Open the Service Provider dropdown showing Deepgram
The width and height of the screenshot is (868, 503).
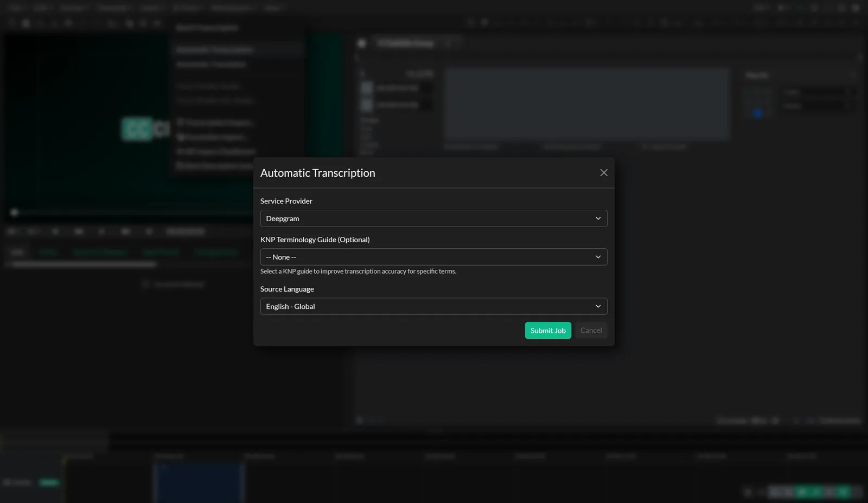click(x=433, y=218)
